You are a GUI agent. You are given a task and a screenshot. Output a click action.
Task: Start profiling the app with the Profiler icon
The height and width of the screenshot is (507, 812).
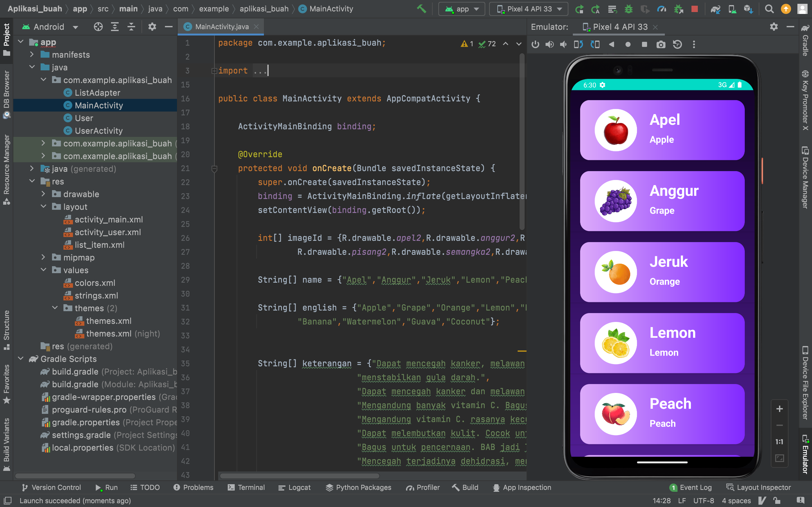(662, 9)
